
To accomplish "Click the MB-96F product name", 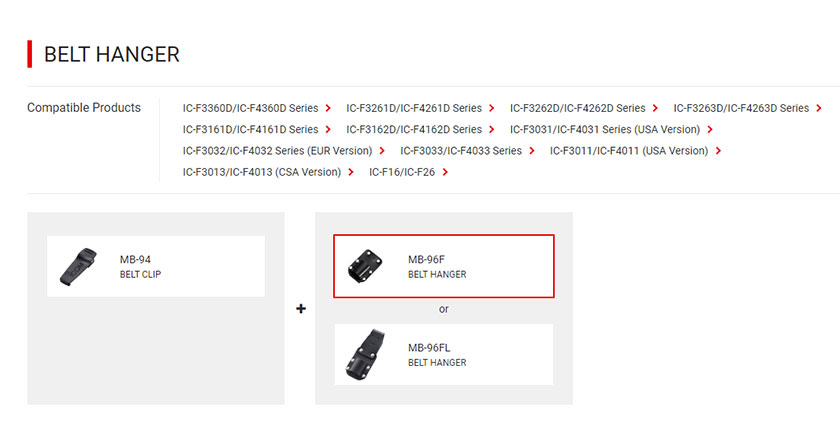I will click(426, 259).
